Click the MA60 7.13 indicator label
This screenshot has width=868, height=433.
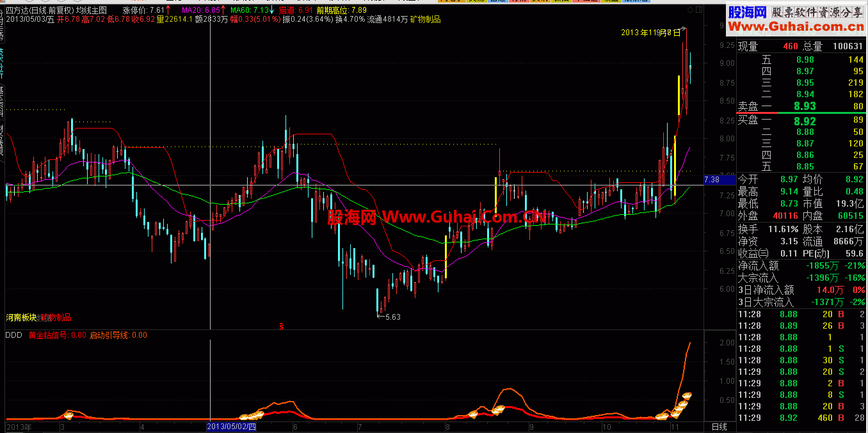[249, 10]
